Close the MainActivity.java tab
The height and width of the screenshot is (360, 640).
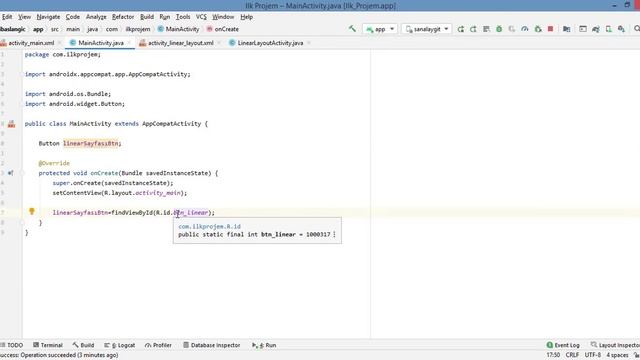click(x=129, y=43)
